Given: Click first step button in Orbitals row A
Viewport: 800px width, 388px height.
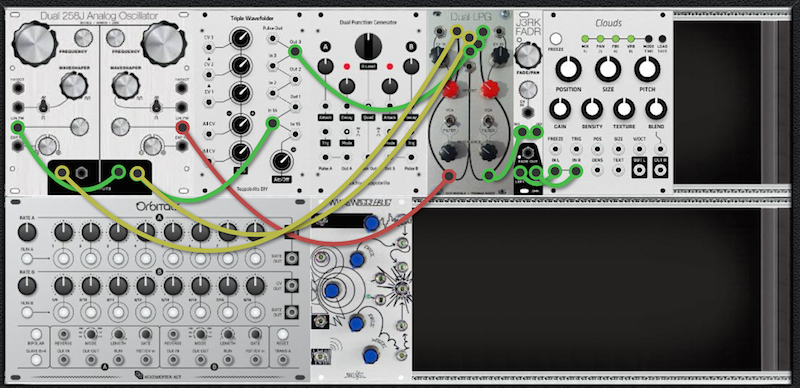Looking at the screenshot, I should [63, 258].
